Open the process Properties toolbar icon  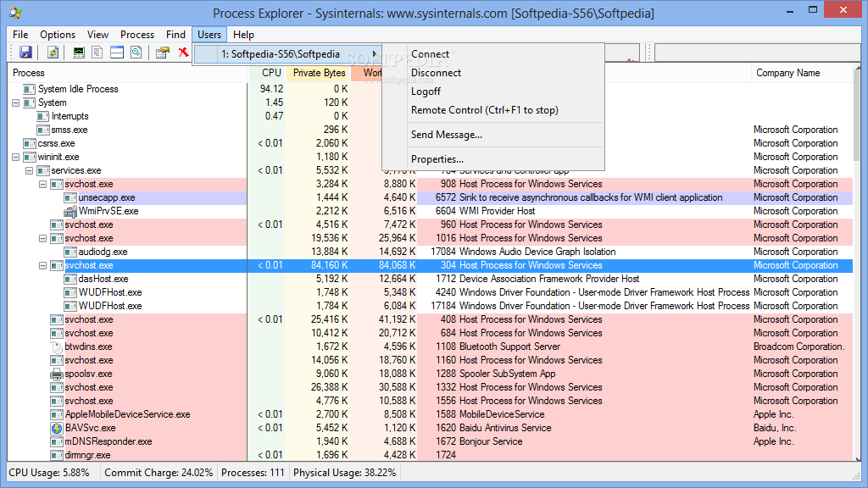[162, 53]
